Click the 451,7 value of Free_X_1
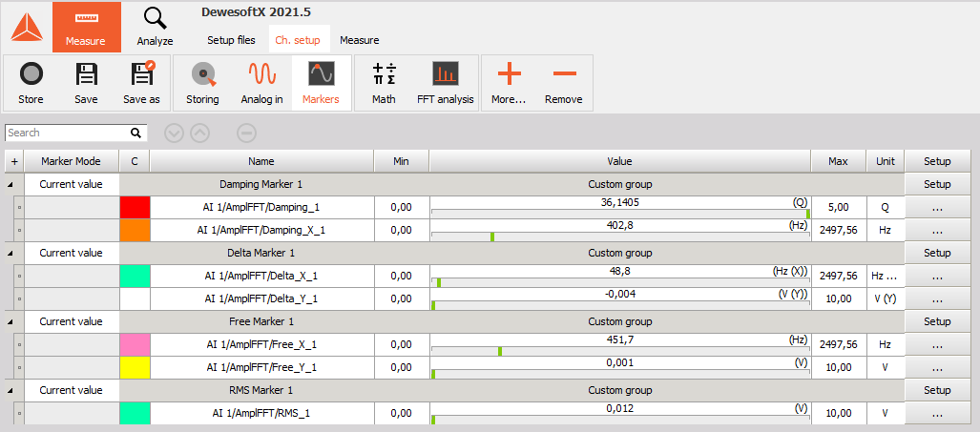The width and height of the screenshot is (980, 432). pyautogui.click(x=620, y=340)
